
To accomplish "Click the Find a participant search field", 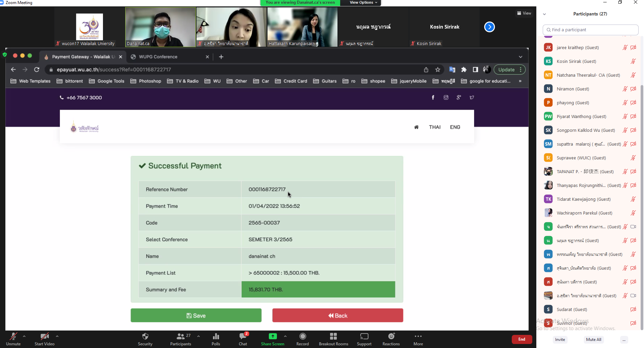I will (x=591, y=30).
